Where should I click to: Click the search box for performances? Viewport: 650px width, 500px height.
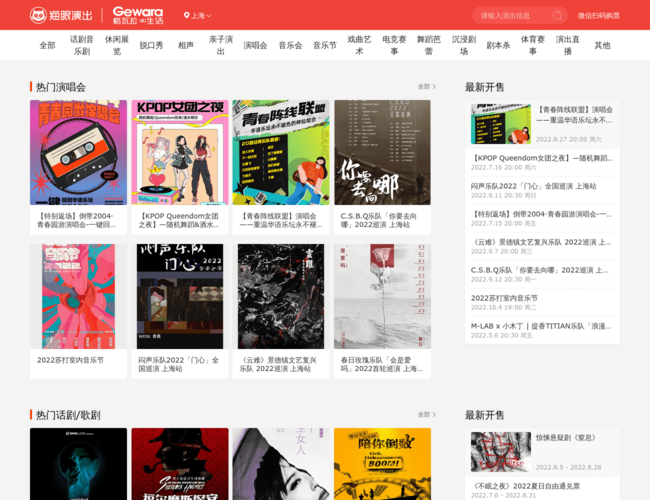(x=510, y=15)
